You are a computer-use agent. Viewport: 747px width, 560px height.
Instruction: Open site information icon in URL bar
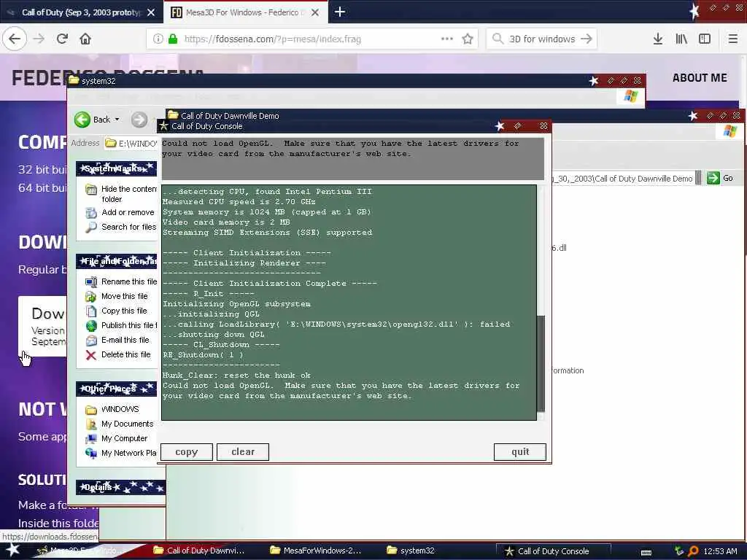point(158,39)
